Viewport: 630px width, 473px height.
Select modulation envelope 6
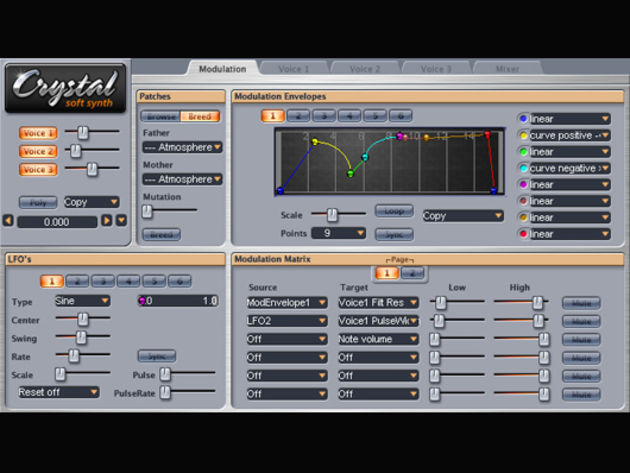[x=401, y=116]
